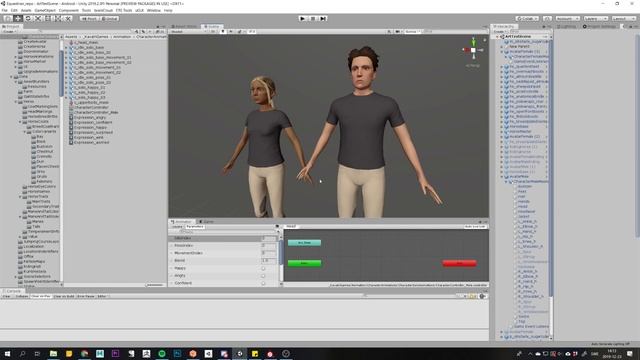Open the Component menu
The width and height of the screenshot is (640, 360).
click(69, 10)
